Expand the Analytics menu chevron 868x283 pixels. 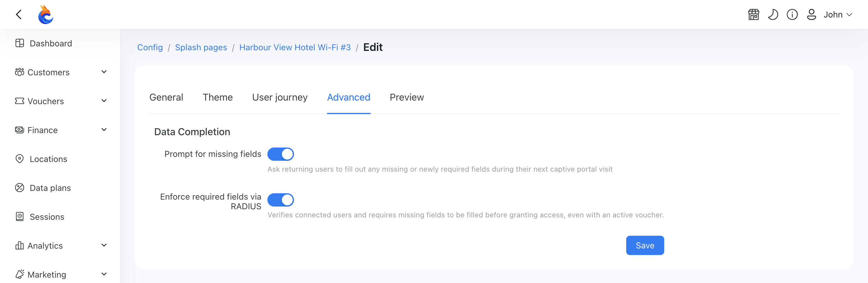tap(104, 245)
